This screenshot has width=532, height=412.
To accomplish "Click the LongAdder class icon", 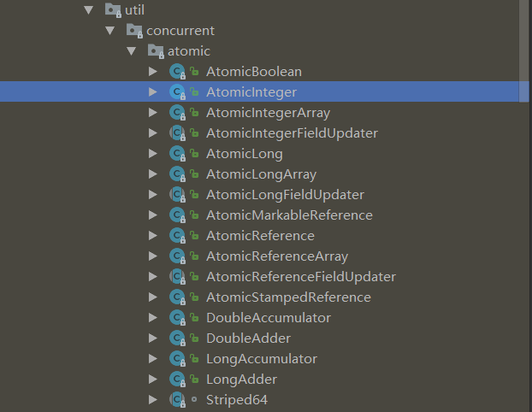I will pyautogui.click(x=177, y=380).
